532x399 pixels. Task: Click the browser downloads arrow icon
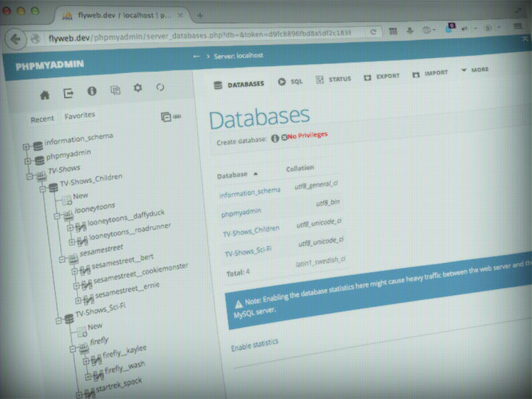[410, 31]
